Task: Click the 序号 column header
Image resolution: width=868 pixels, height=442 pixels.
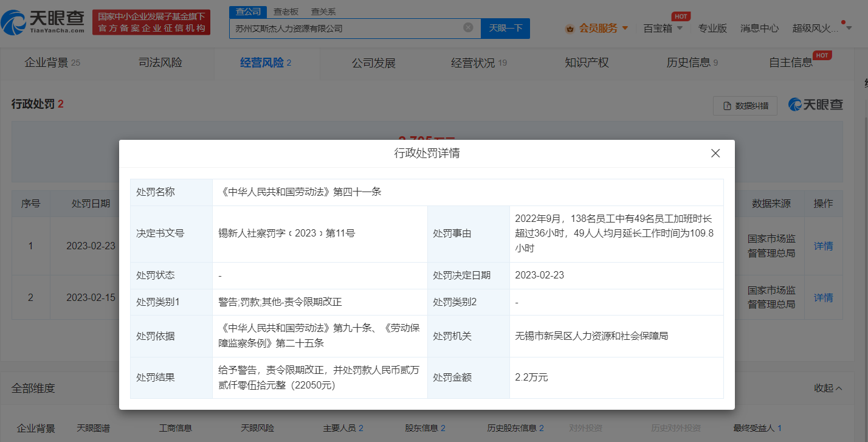Action: pos(31,204)
